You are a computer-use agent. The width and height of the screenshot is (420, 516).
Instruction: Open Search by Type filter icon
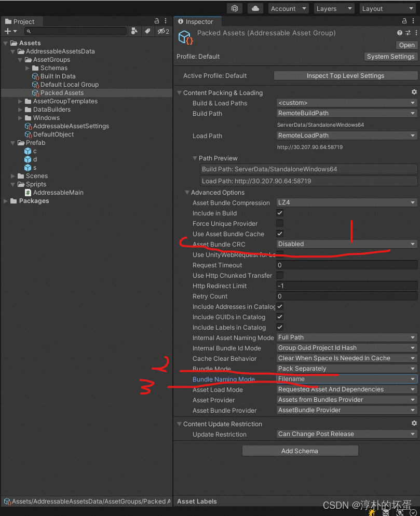pyautogui.click(x=134, y=31)
